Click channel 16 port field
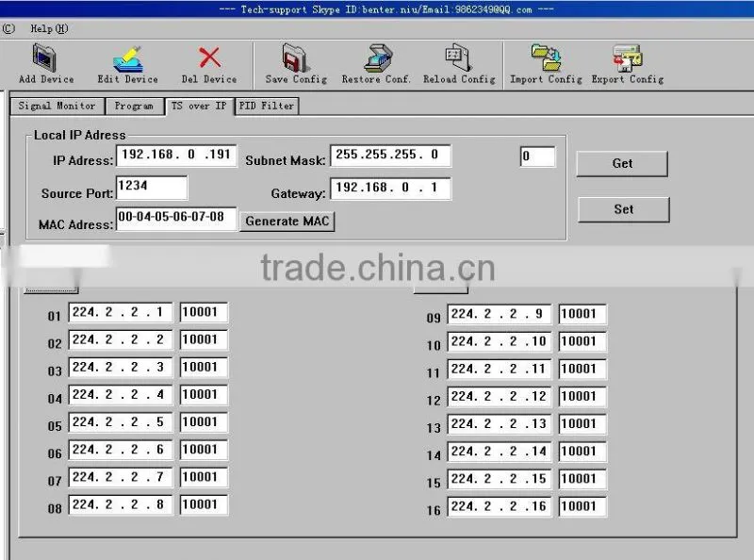 582,506
